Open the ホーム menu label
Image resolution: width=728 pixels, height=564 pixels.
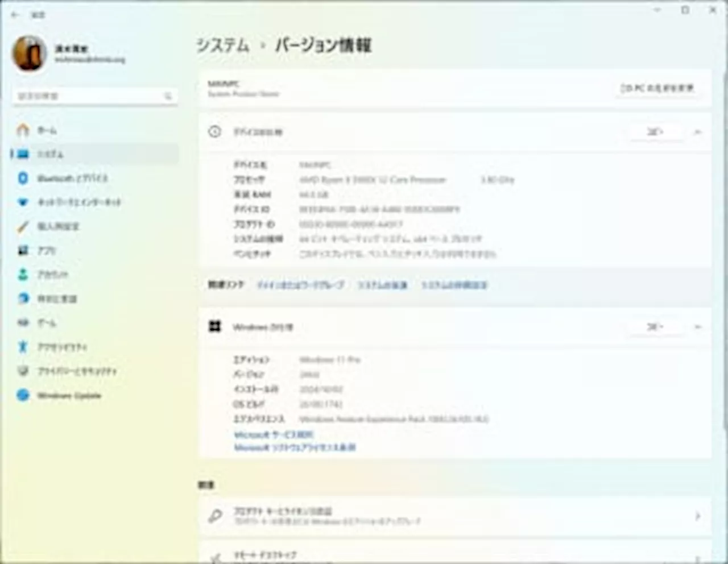pyautogui.click(x=47, y=130)
